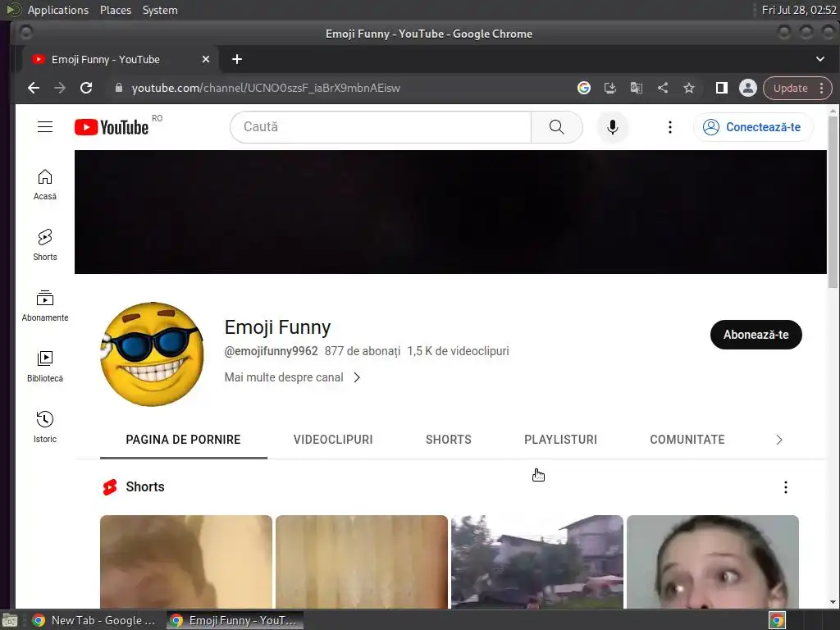Click the search magnifier button

pos(557,127)
